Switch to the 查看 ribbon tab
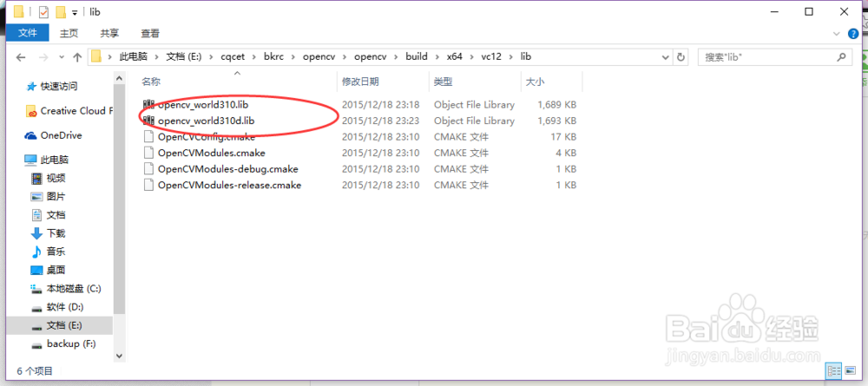This screenshot has width=868, height=386. pos(150,33)
